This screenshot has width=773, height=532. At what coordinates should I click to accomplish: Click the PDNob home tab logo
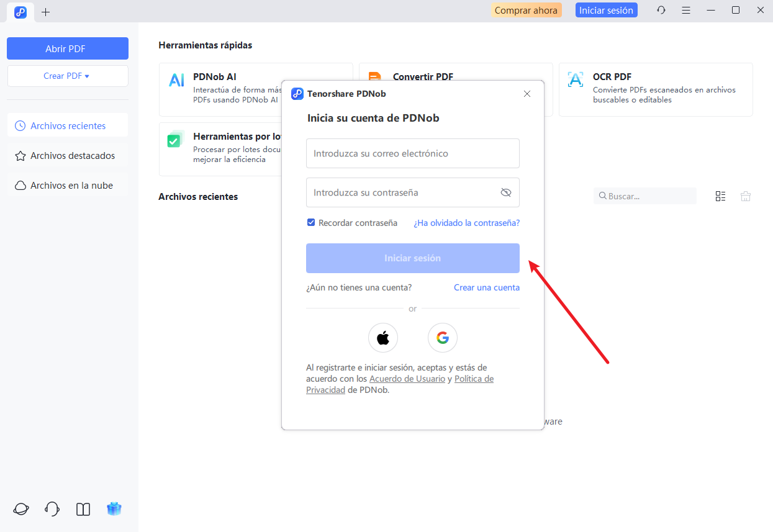pos(20,12)
